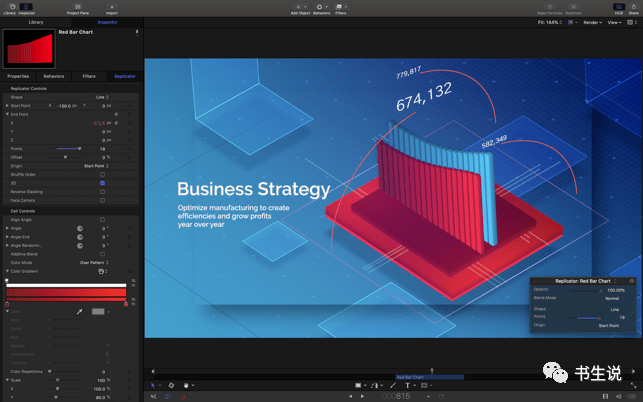The width and height of the screenshot is (643, 402).
Task: Switch to the Behaviors inspector tab
Action: tap(54, 76)
